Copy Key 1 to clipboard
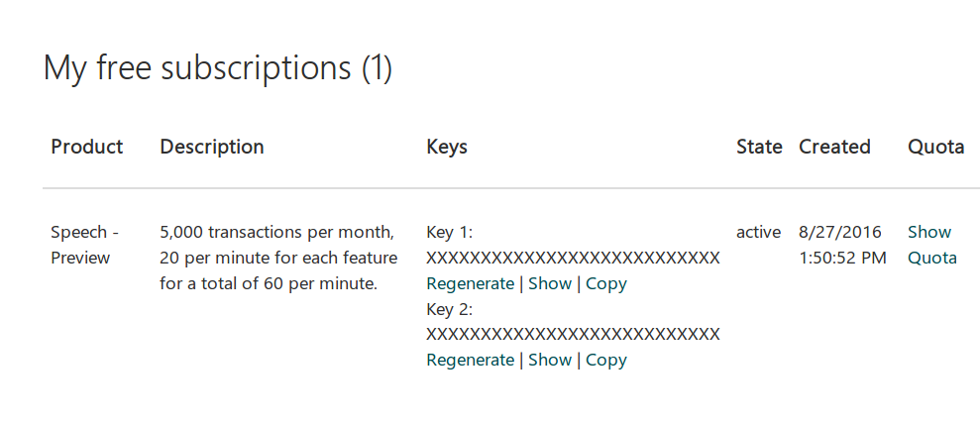The image size is (980, 423). click(606, 283)
